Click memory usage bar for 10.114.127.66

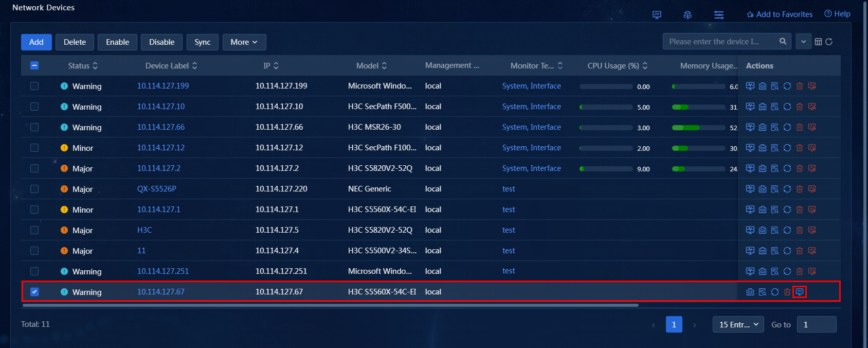(699, 128)
